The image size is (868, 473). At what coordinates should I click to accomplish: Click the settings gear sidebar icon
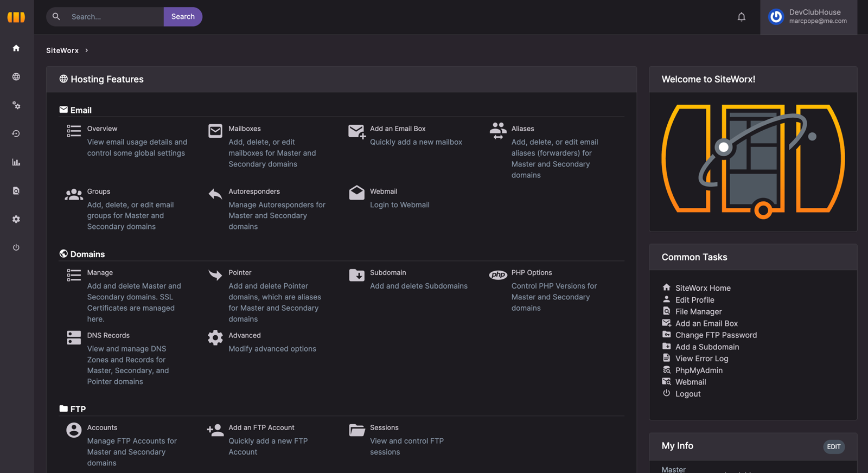coord(16,219)
